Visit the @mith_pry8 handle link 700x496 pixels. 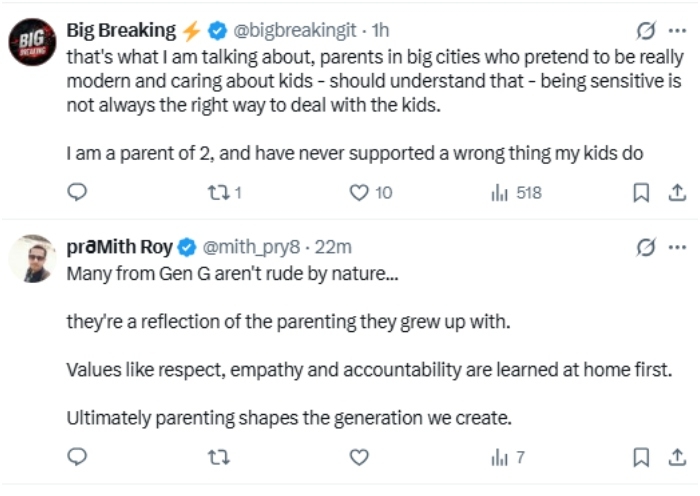[251, 247]
